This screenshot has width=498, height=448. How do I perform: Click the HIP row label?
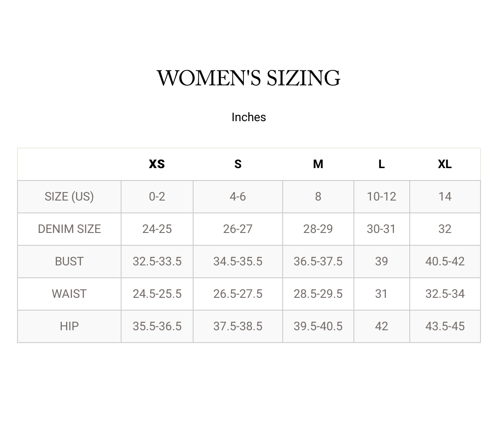(69, 326)
